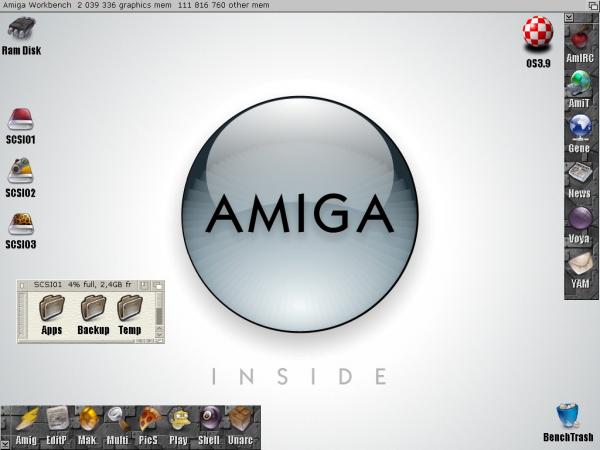Open PicS pizza icon in dock
The height and width of the screenshot is (450, 600).
coord(148,426)
